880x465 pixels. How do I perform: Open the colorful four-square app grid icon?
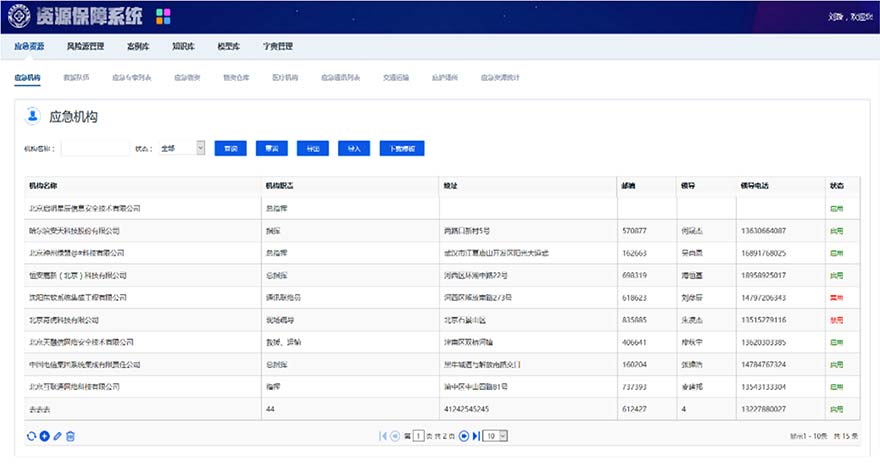(163, 17)
